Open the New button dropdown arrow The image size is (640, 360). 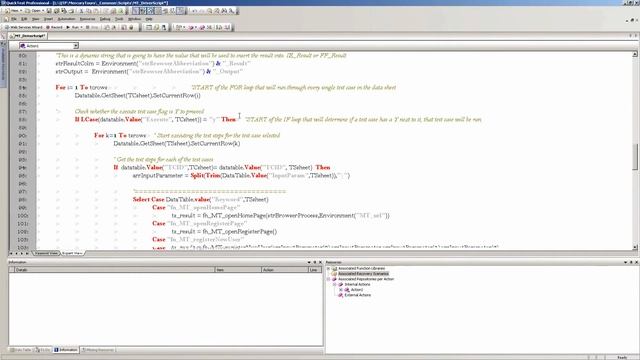pos(21,11)
